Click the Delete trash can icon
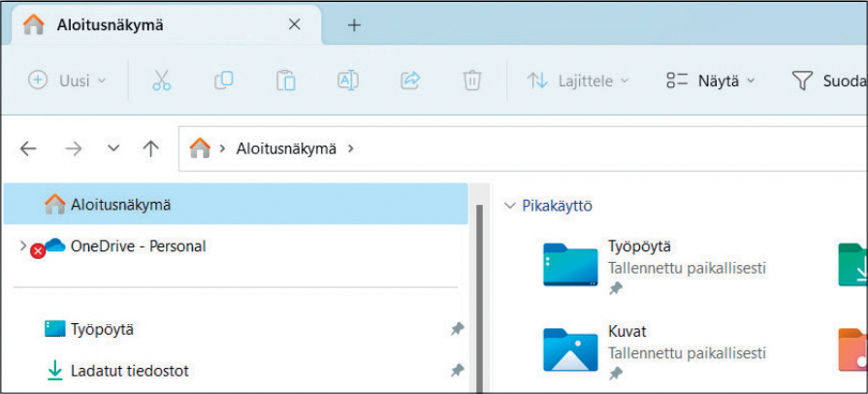Image resolution: width=868 pixels, height=394 pixels. tap(471, 82)
